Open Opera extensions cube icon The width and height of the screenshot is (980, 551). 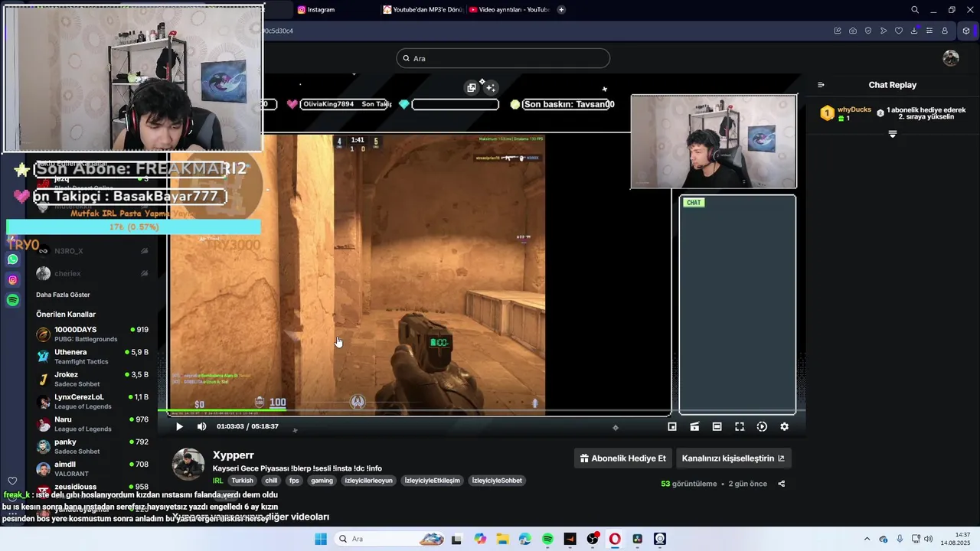(966, 31)
